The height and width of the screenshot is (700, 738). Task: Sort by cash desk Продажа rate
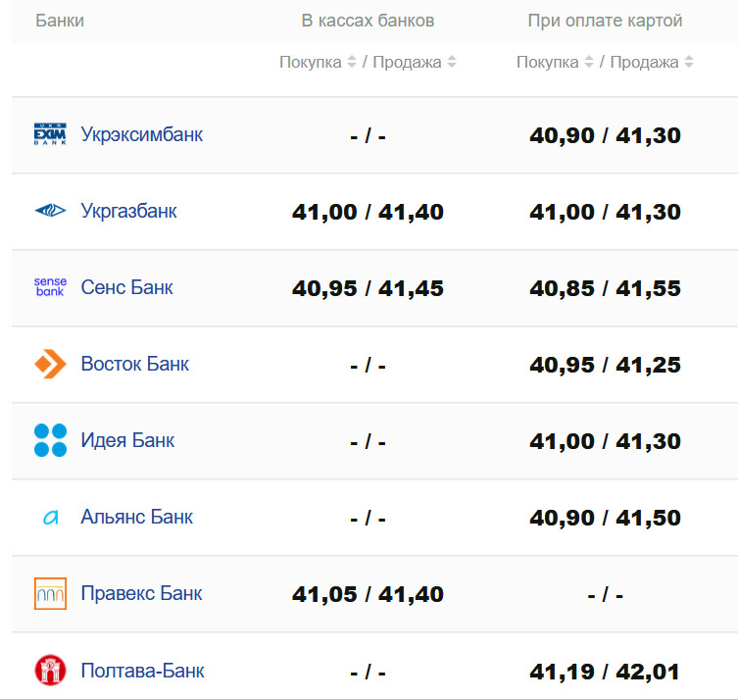pyautogui.click(x=452, y=62)
